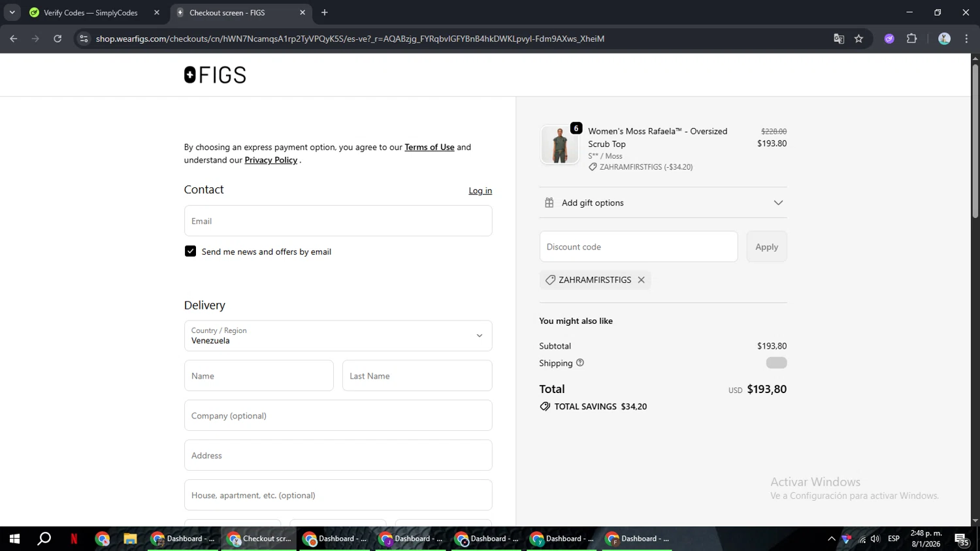Click the product name Women's Moss Rafaela
980x551 pixels.
point(657,138)
